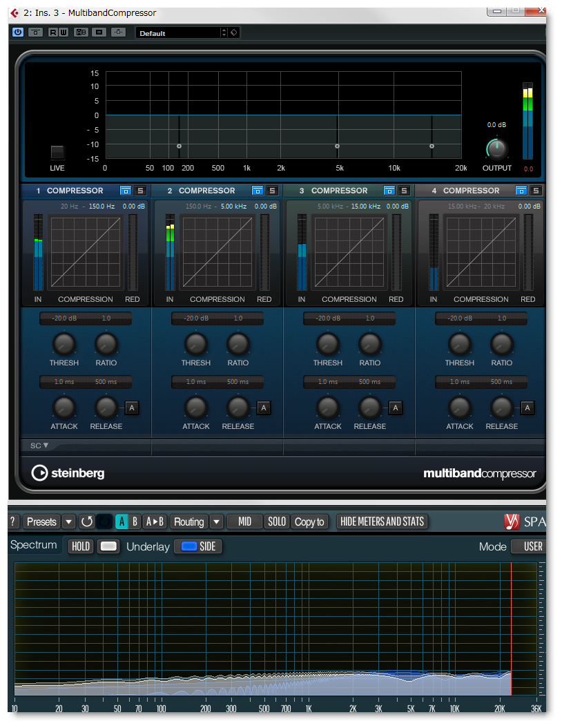
Task: Copy state A to B
Action: pos(155,521)
